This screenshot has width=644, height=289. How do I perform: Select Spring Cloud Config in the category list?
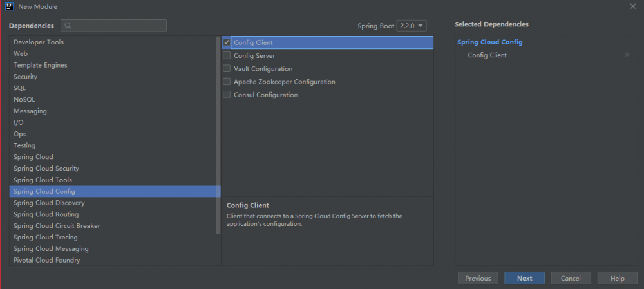(x=115, y=191)
